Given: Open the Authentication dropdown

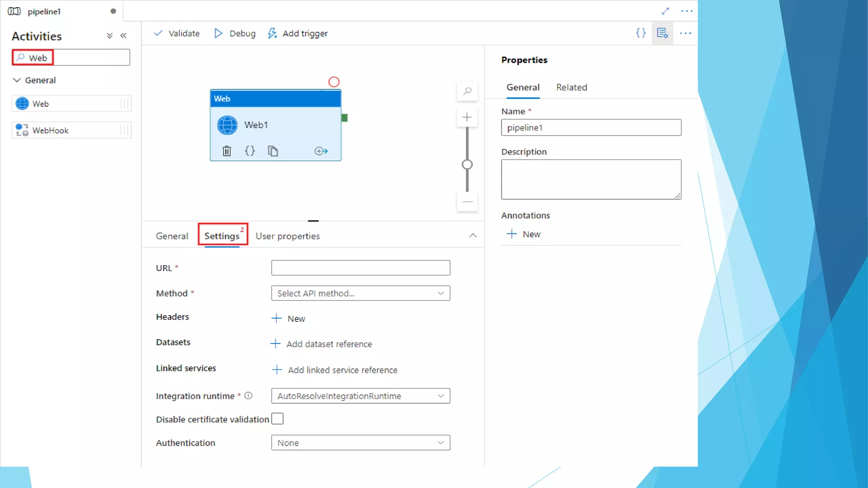Looking at the screenshot, I should (x=360, y=443).
